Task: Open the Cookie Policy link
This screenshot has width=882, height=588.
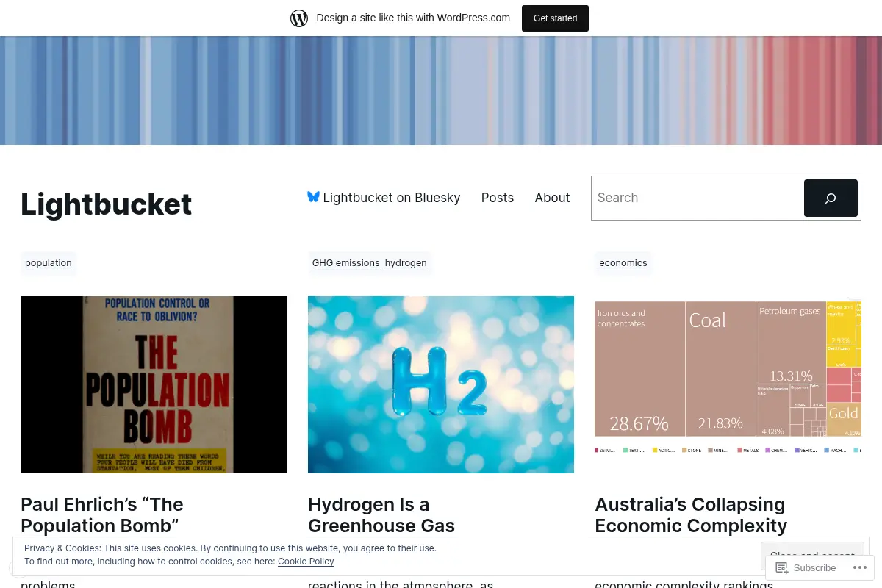Action: tap(306, 562)
